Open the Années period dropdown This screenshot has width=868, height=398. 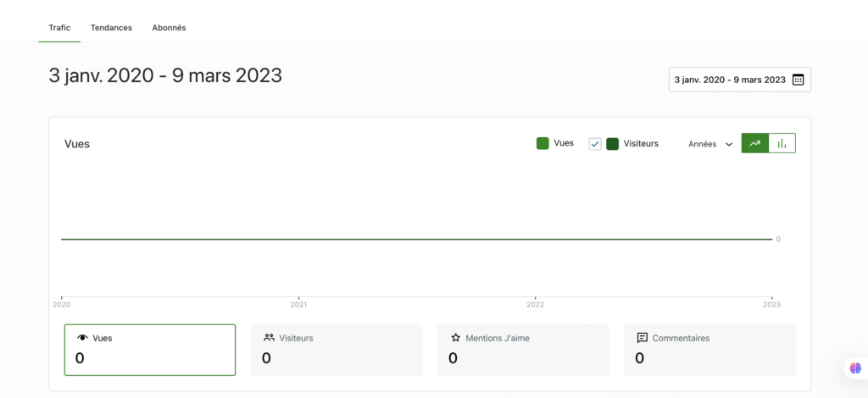point(709,144)
